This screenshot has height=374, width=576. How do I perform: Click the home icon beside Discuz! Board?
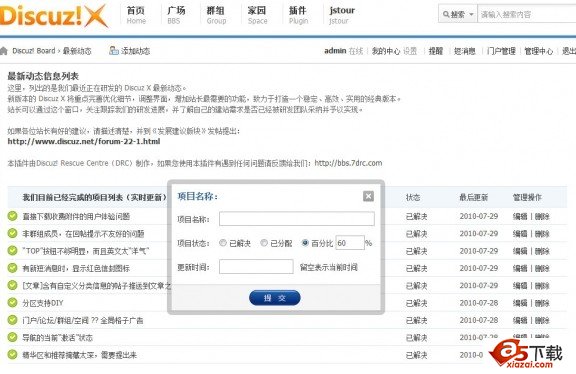[x=4, y=51]
